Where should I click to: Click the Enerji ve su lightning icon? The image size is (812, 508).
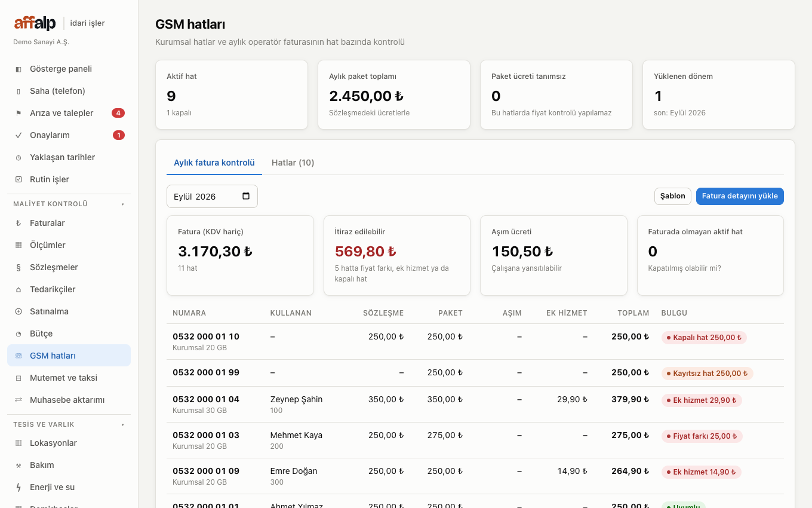coord(19,488)
